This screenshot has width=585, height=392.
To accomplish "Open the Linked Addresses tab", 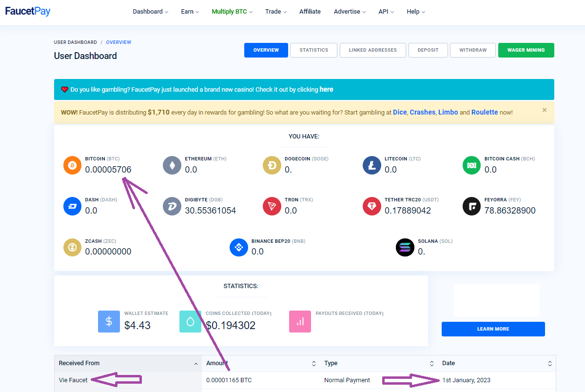I will (373, 50).
